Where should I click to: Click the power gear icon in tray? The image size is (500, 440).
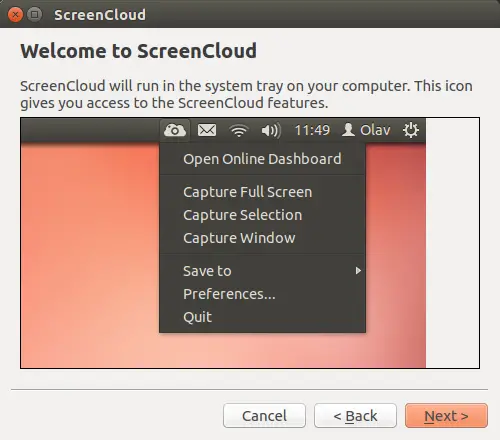coord(411,130)
